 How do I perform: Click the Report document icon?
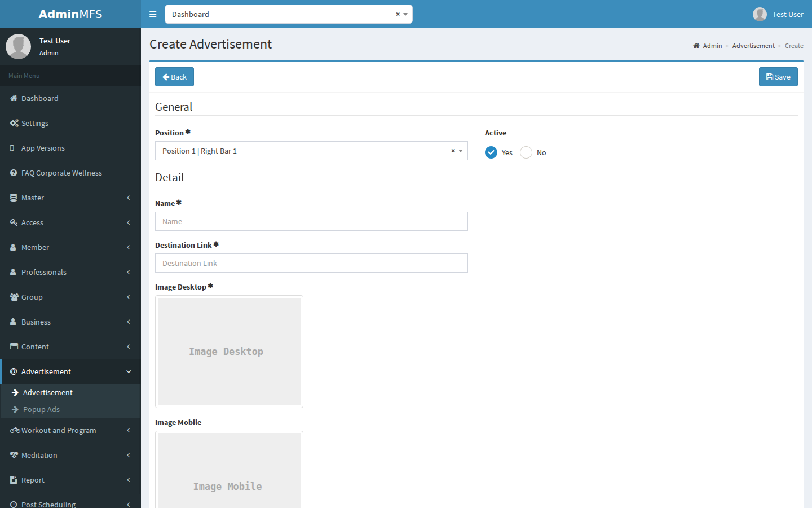click(14, 480)
